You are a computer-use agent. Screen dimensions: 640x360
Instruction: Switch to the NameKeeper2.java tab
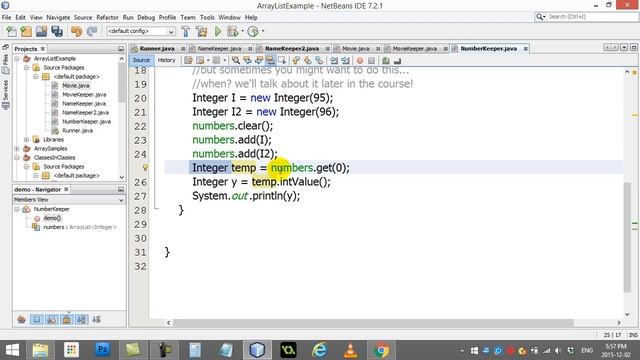292,49
